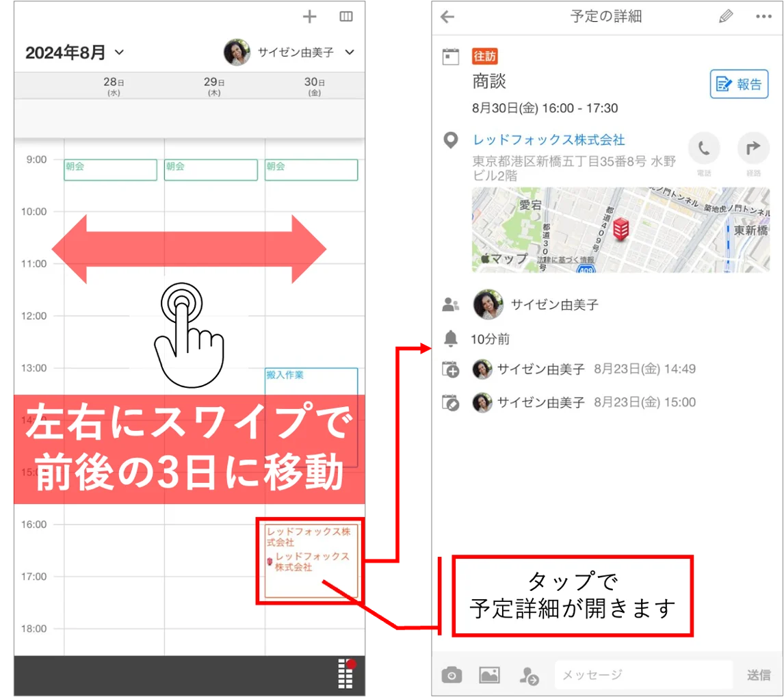Viewport: 784px width, 697px height.
Task: Open the three-dots more options menu
Action: 763,17
